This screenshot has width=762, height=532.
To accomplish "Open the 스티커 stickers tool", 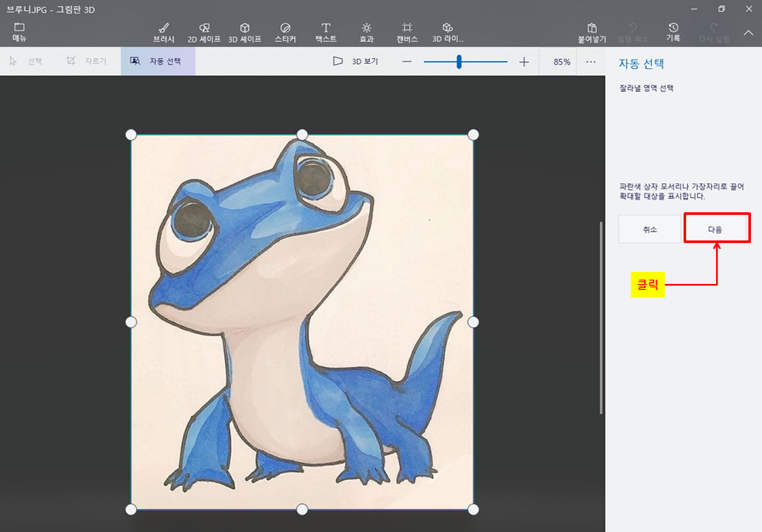I will (286, 32).
